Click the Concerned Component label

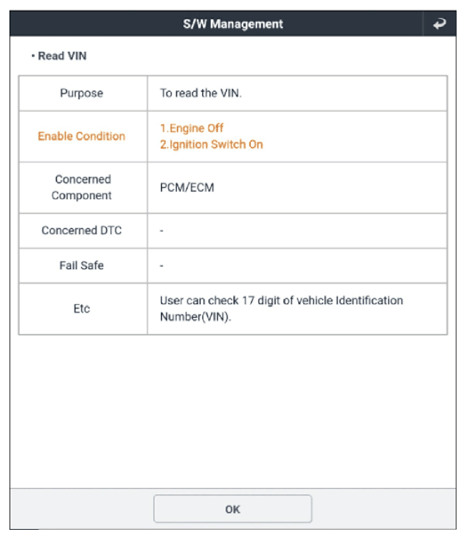82,187
